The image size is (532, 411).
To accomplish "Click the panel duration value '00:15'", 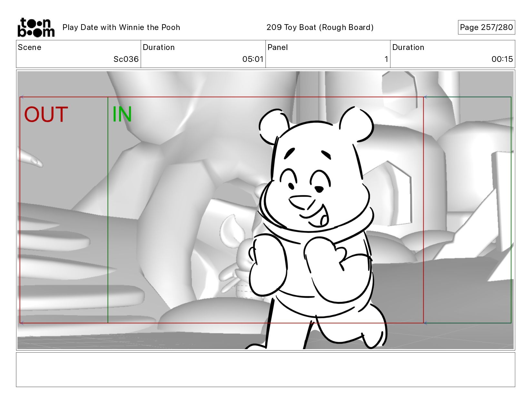I will (x=502, y=59).
